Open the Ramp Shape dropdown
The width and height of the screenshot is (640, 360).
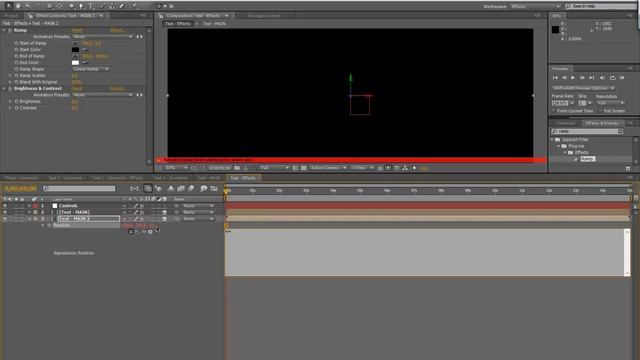coord(91,69)
